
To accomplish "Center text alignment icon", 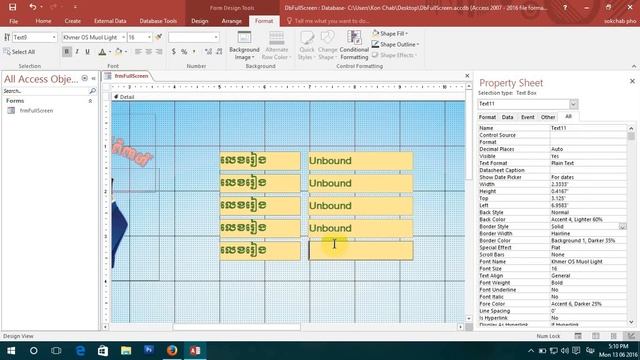I will coord(149,52).
